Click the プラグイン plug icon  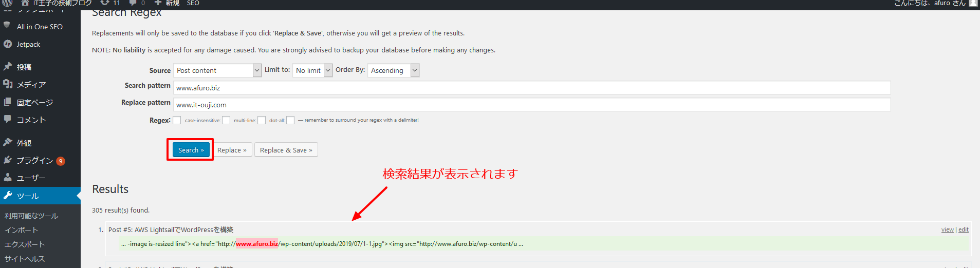click(x=8, y=160)
